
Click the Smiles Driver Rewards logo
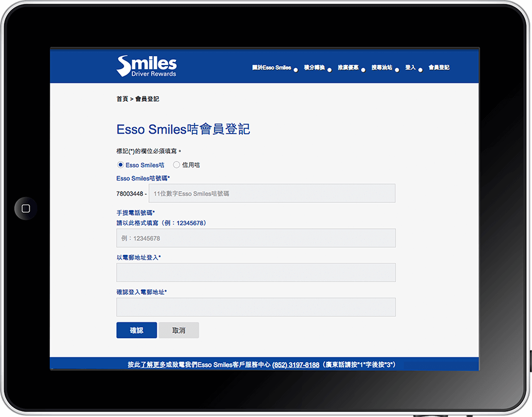[147, 66]
